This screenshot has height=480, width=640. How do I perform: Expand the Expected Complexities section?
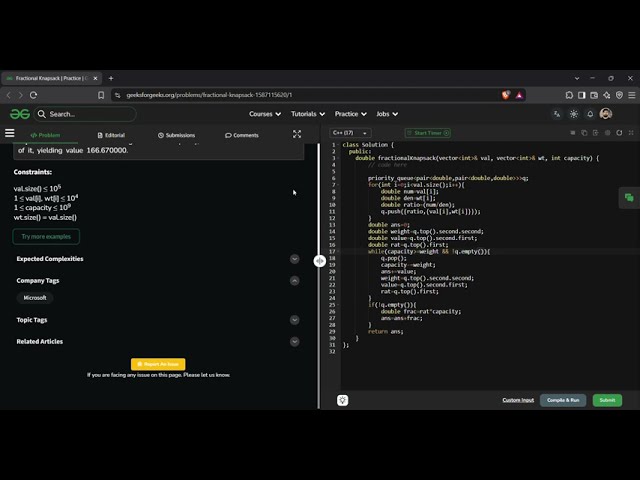click(x=294, y=259)
